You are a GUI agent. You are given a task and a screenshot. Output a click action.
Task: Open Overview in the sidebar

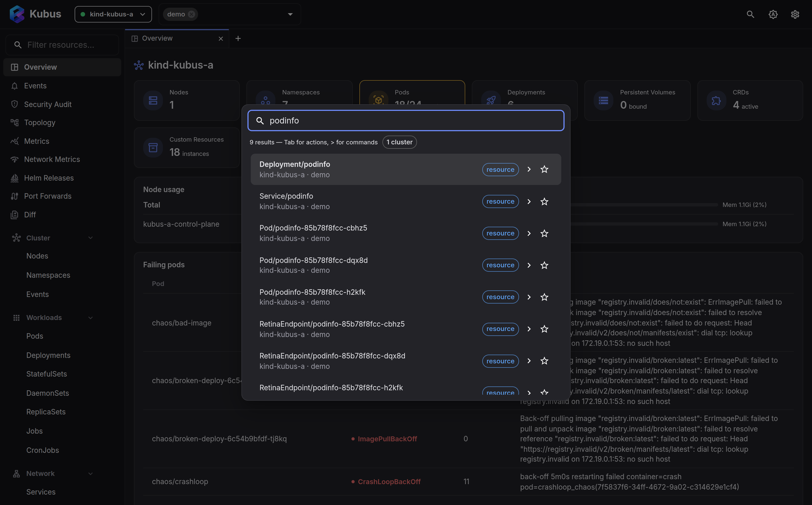(x=63, y=67)
